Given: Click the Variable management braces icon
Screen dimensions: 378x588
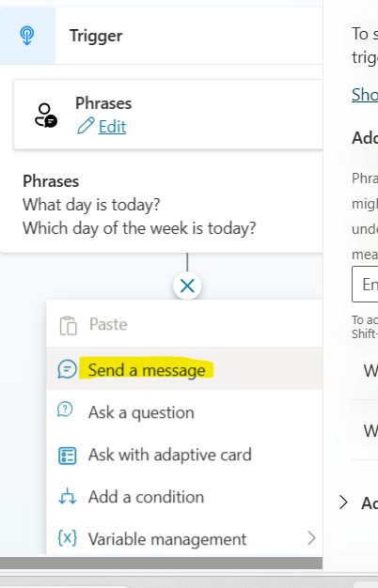Looking at the screenshot, I should tap(67, 538).
